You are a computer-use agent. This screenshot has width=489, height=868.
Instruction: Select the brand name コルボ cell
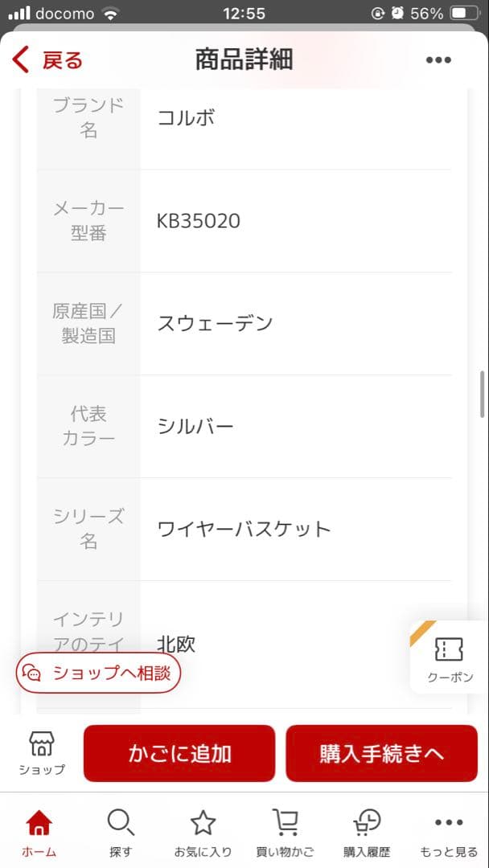[x=187, y=117]
